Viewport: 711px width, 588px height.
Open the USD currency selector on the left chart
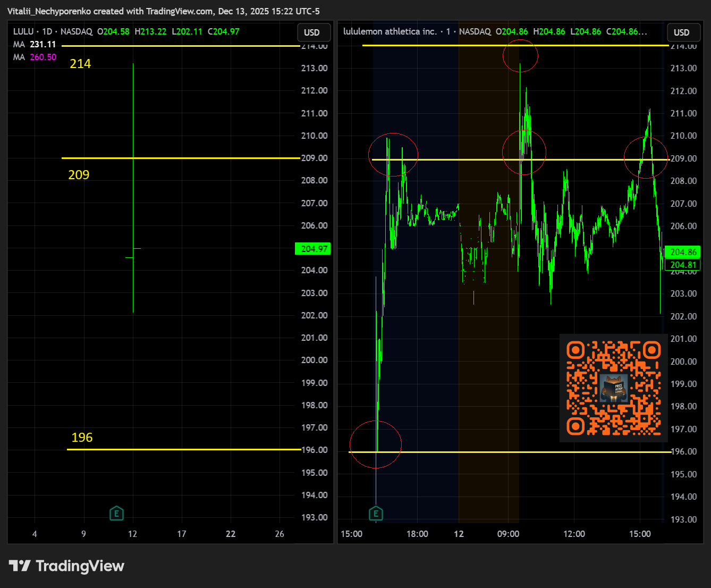pyautogui.click(x=314, y=32)
